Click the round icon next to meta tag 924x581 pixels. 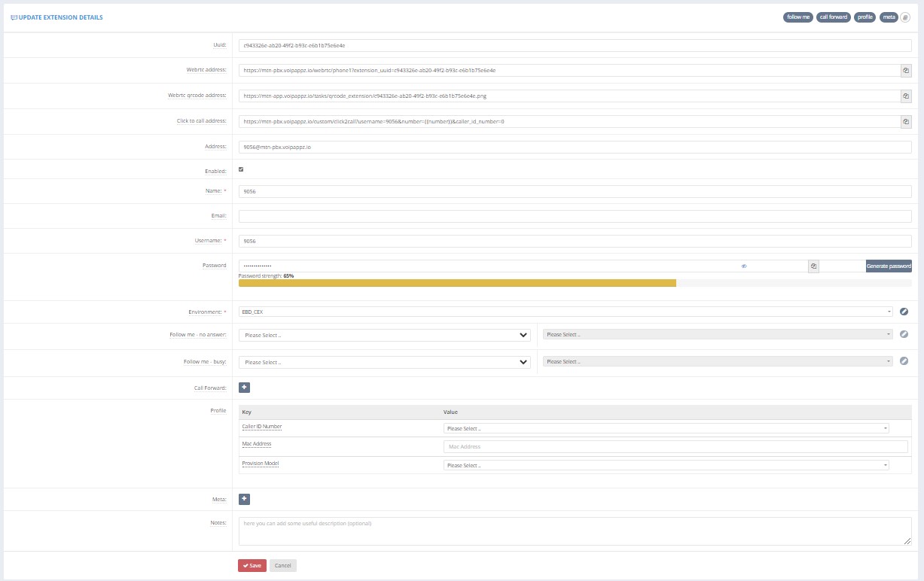(906, 17)
